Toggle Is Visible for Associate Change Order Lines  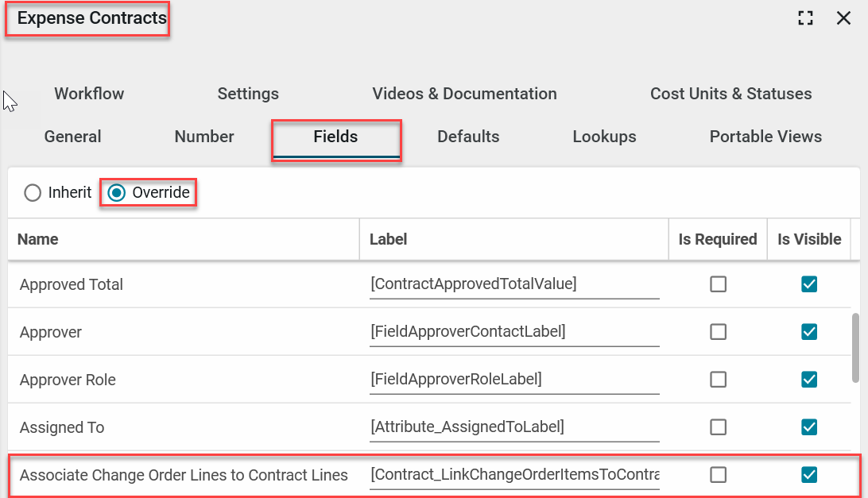[x=809, y=475]
